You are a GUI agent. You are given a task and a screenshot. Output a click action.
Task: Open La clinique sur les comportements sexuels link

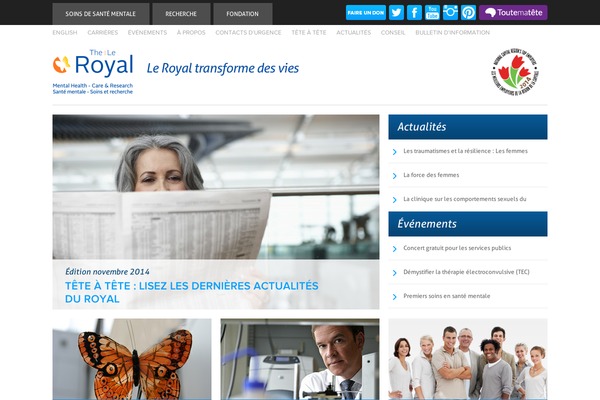(465, 199)
